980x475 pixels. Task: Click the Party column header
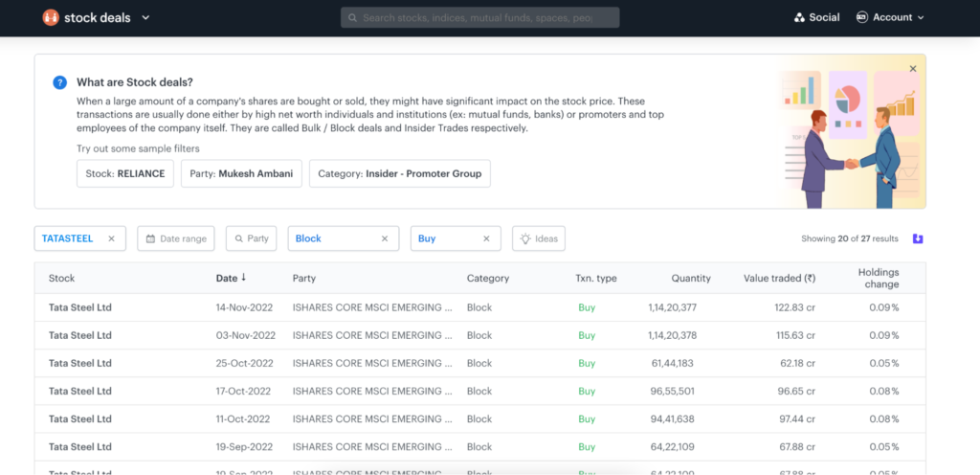click(303, 278)
